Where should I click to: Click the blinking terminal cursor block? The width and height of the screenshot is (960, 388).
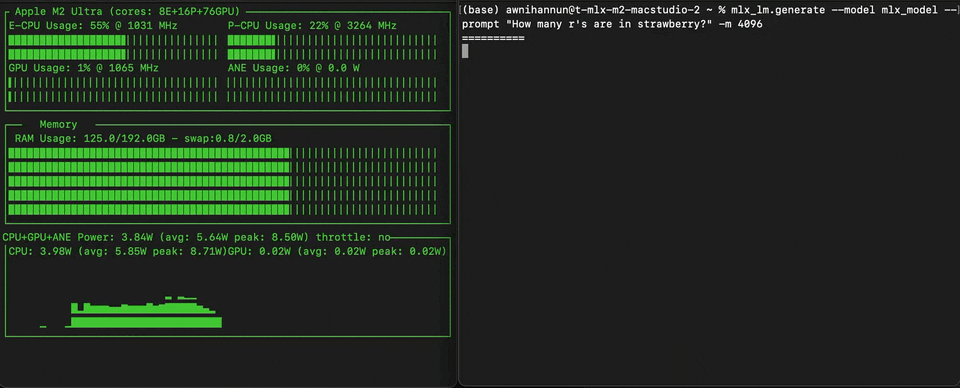[465, 51]
